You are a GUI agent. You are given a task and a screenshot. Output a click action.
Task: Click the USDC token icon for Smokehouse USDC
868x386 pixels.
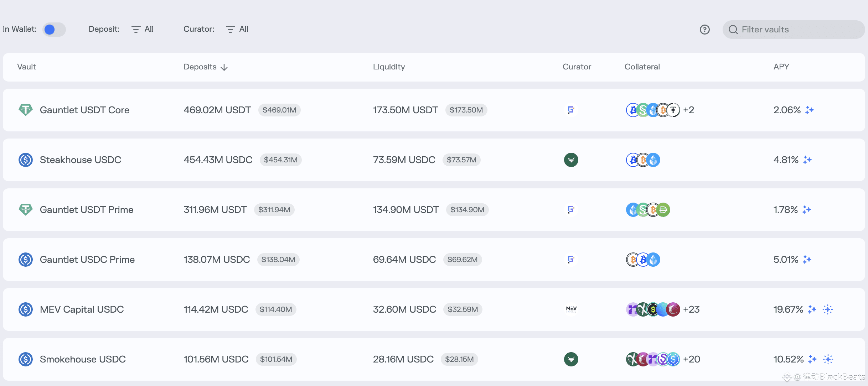point(26,359)
